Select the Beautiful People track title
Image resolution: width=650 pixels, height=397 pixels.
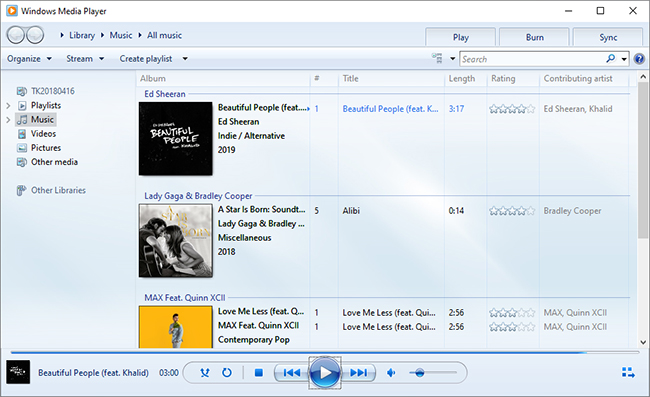click(390, 109)
